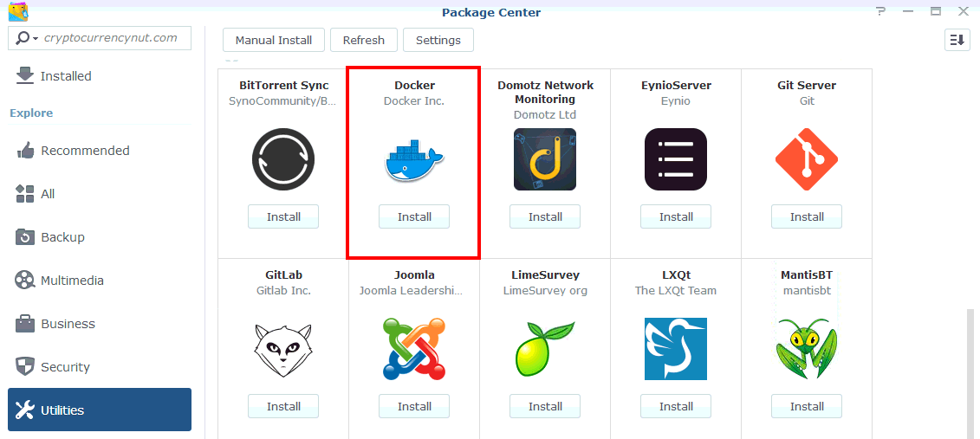This screenshot has width=980, height=439.
Task: Click the 'Docker Inc.' publisher text
Action: tap(414, 100)
